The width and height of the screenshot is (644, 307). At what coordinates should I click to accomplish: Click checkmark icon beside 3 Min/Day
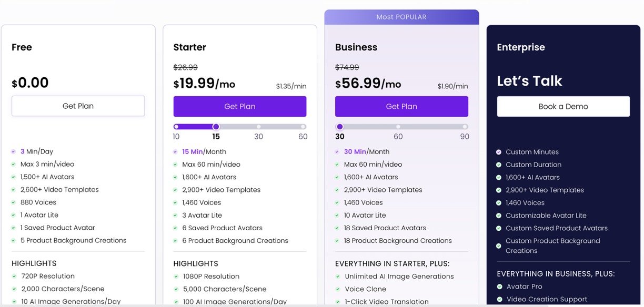point(14,151)
